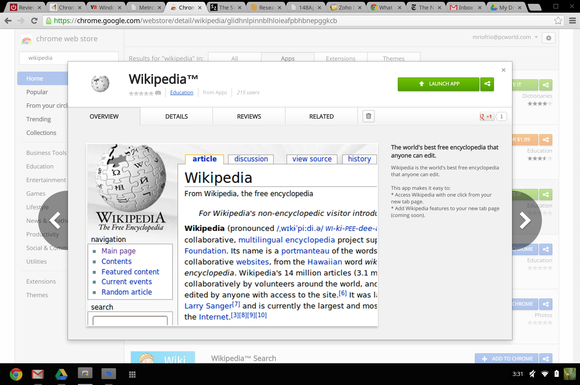This screenshot has width=580, height=385.
Task: Switch to the Reviews tab
Action: [x=249, y=116]
